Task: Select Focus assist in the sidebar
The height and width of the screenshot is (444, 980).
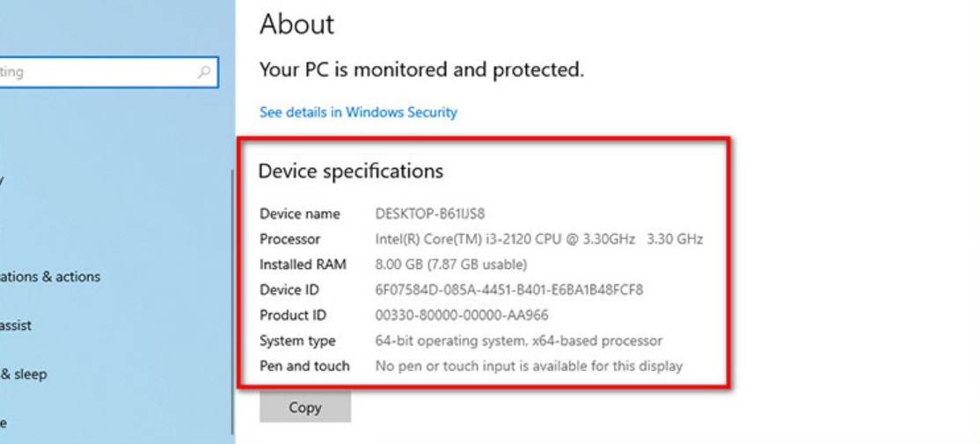Action: (16, 325)
